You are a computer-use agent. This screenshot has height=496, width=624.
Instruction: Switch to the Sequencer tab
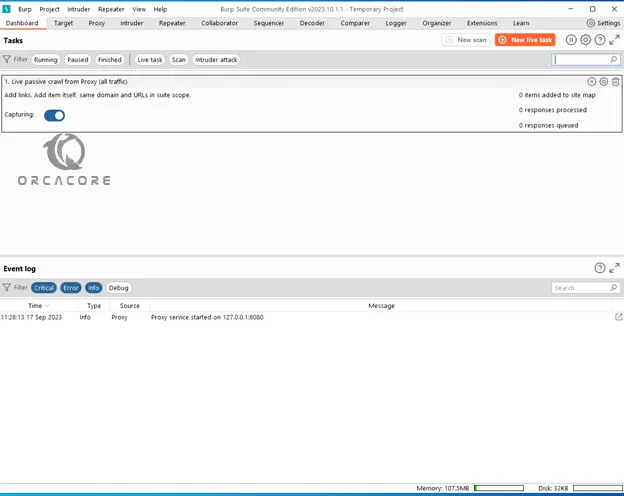pos(269,23)
